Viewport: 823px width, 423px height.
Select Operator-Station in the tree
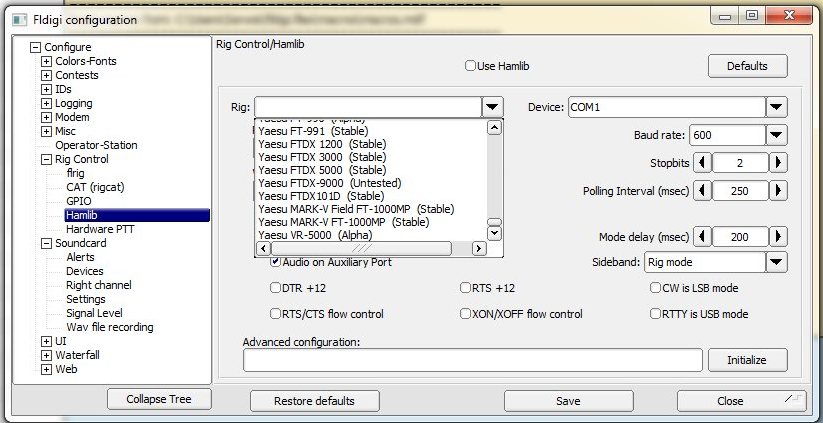tap(97, 145)
